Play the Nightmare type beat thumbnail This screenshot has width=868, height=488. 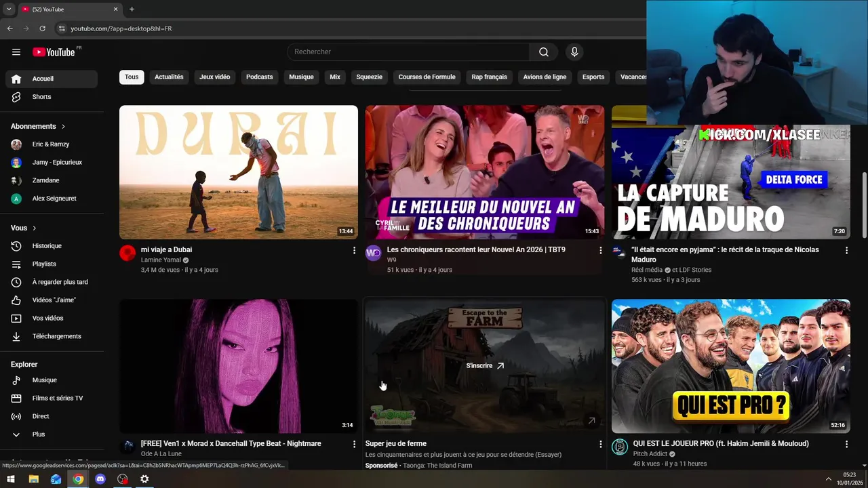pyautogui.click(x=239, y=366)
